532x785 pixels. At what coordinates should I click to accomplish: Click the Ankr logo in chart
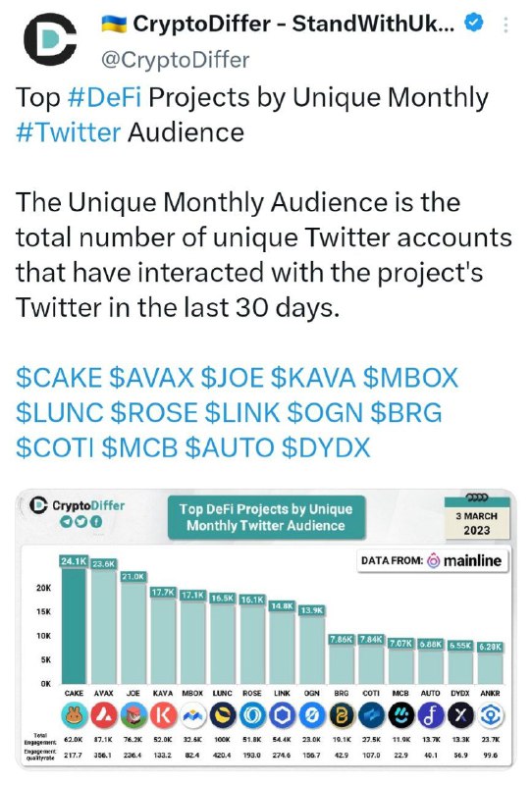click(490, 716)
